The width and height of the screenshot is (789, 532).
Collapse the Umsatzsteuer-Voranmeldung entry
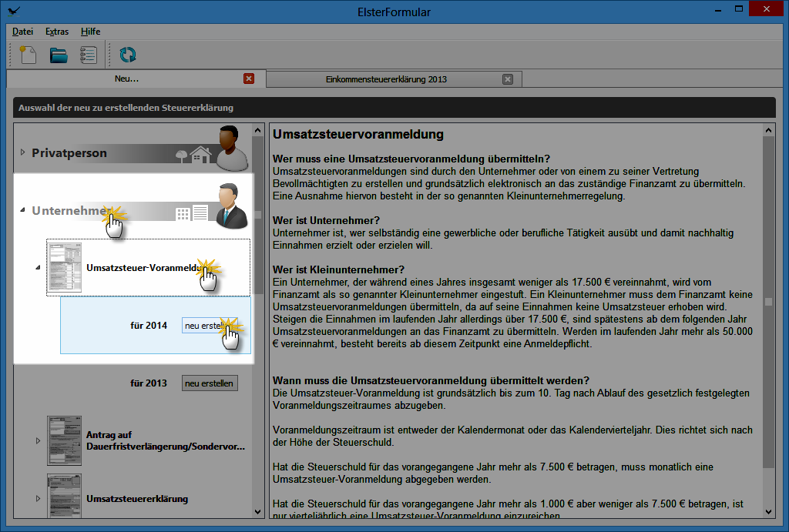[38, 267]
